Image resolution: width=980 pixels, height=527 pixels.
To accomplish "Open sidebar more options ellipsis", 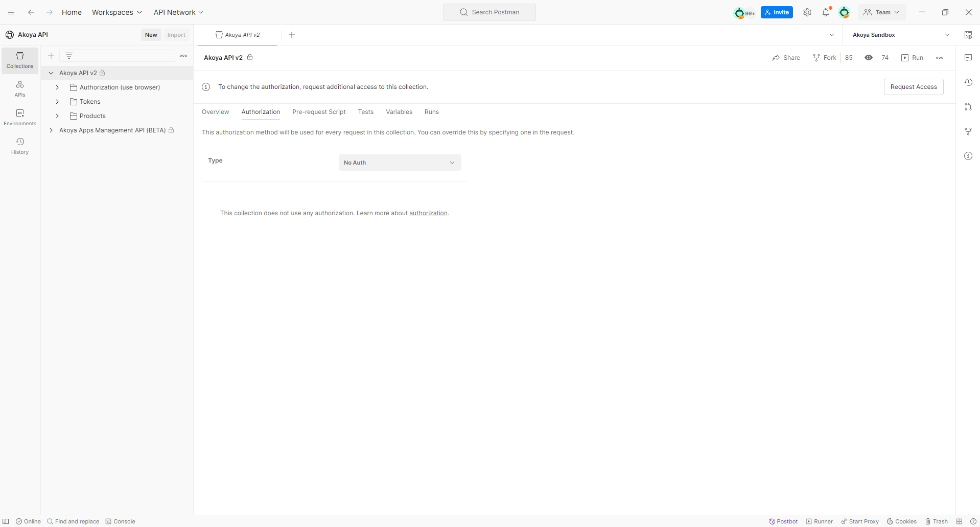I will [183, 56].
